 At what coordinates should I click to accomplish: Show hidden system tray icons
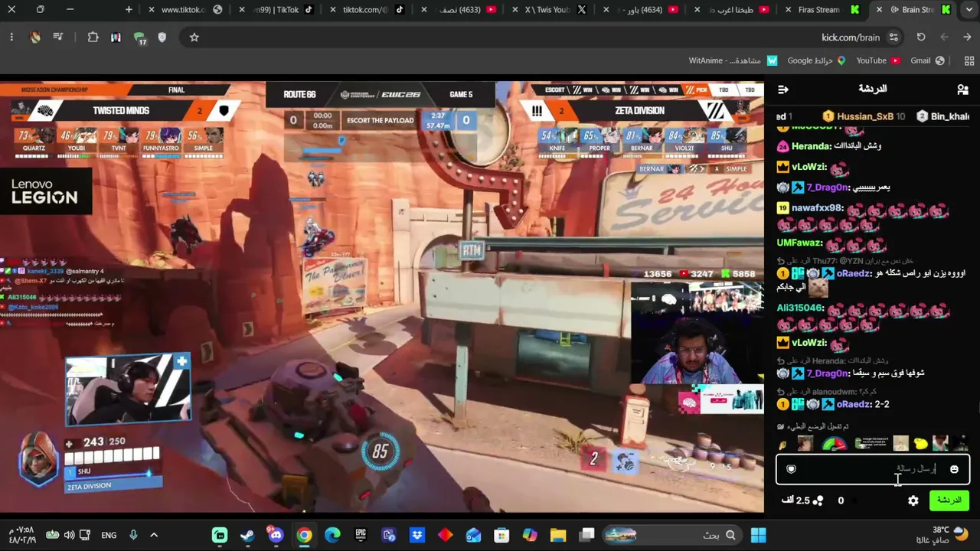pos(154,535)
